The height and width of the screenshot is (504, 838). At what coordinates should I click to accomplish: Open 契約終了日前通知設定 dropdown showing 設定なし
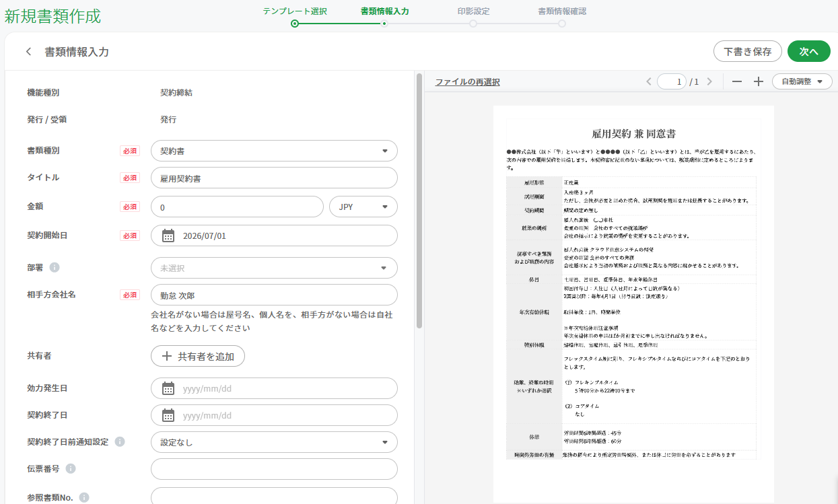click(x=274, y=442)
